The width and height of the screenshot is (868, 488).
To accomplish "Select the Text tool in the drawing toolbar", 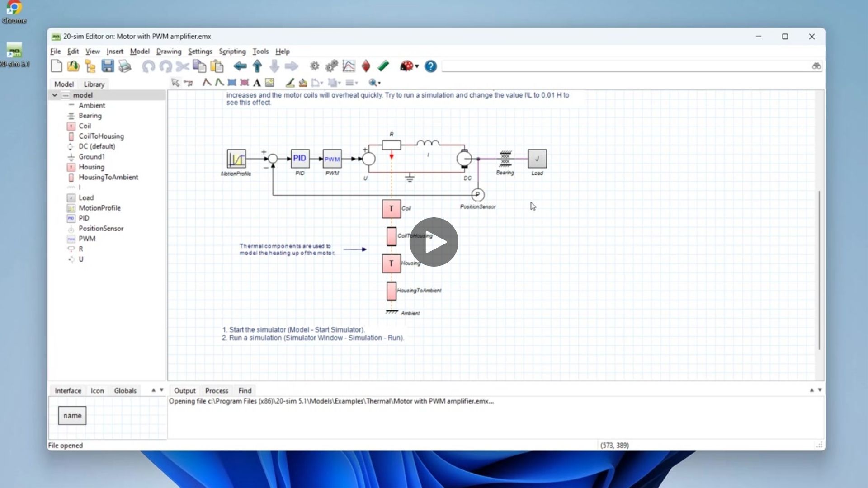I will click(257, 83).
